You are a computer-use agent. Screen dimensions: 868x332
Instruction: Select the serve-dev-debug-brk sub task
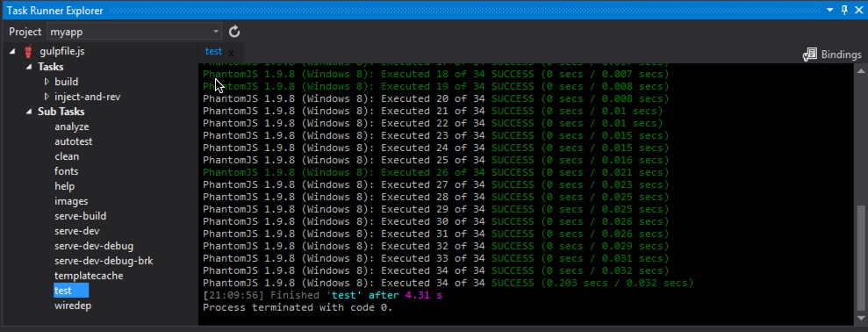tap(104, 261)
